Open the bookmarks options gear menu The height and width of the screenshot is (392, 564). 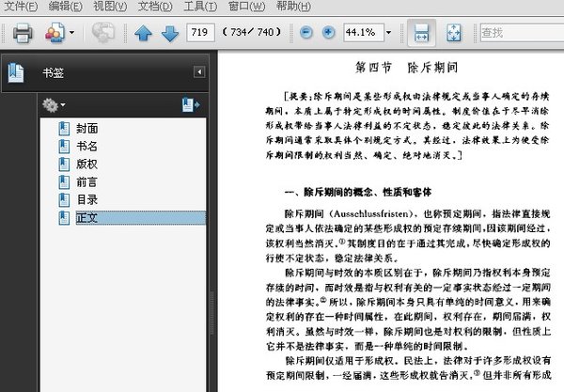54,105
